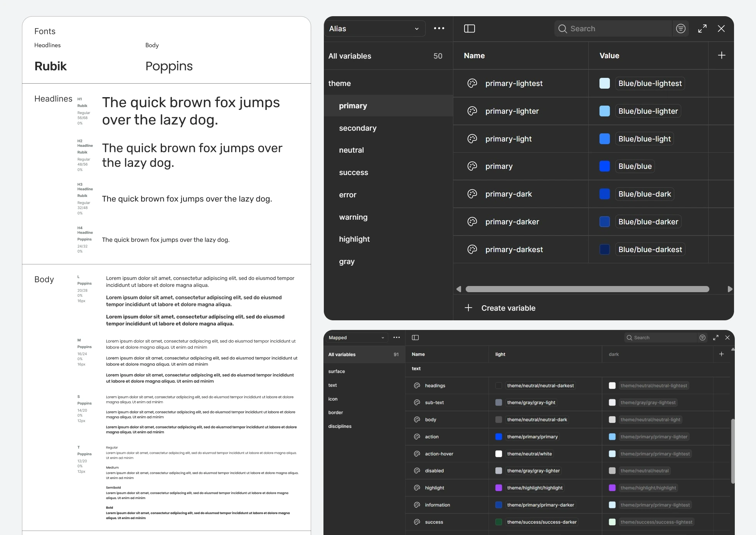Click the Blue/blue-dark alias value chip
This screenshot has width=756, height=535.
coord(645,194)
